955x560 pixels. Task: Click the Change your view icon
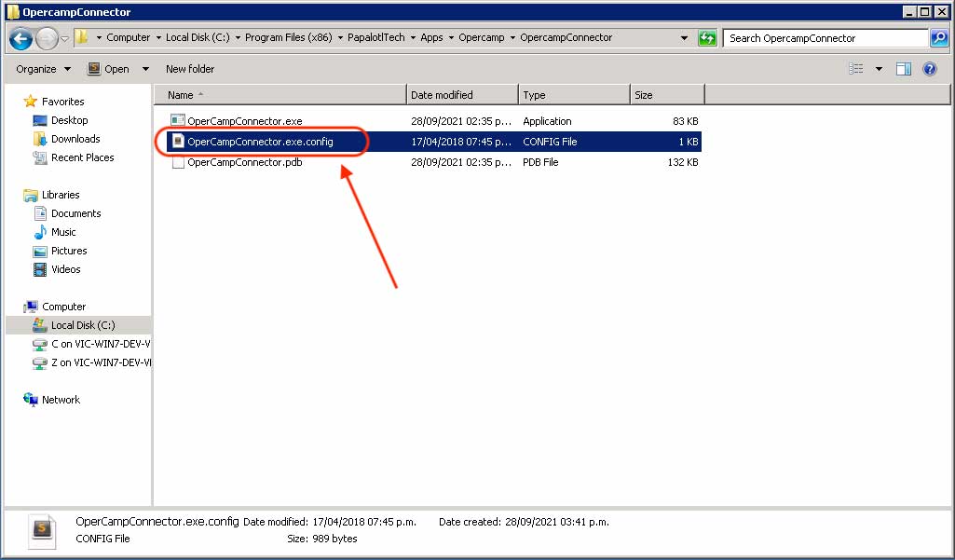pyautogui.click(x=856, y=68)
